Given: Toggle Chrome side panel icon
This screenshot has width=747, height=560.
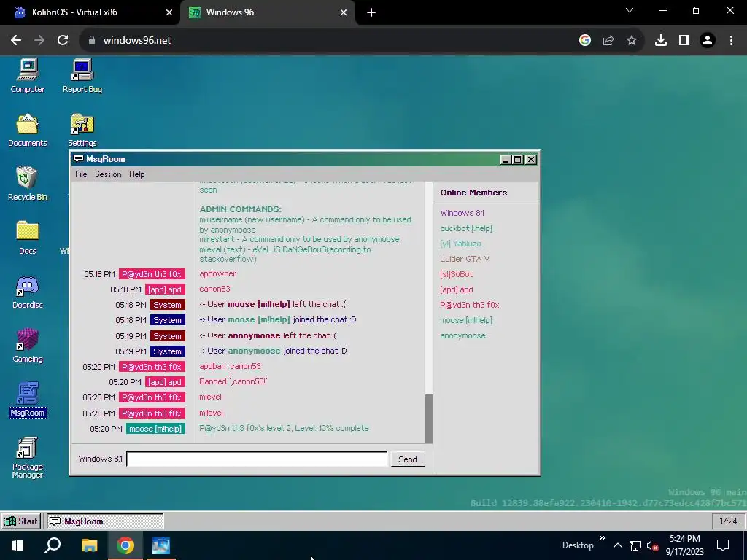Looking at the screenshot, I should click(x=684, y=41).
